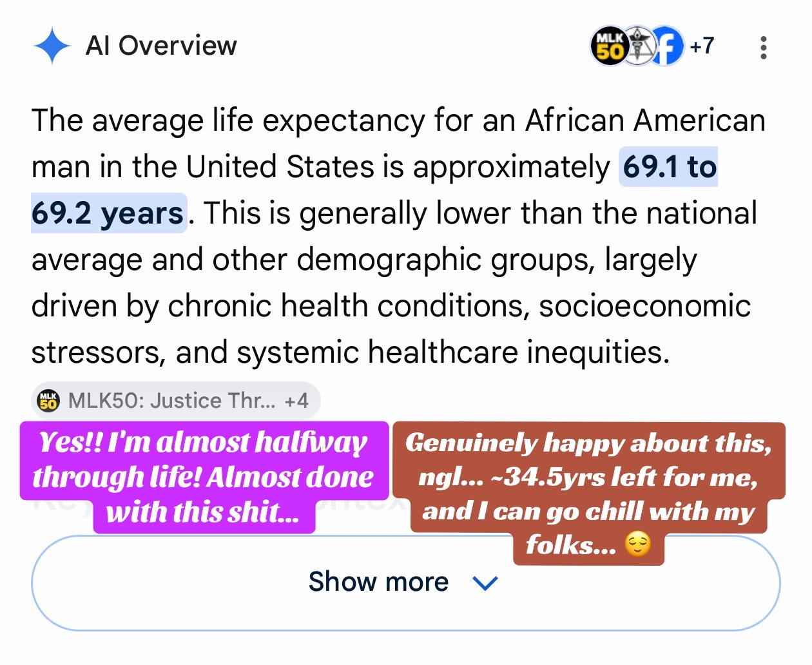Expand the Show more chevron arrow
This screenshot has width=812, height=665.
coord(485,583)
